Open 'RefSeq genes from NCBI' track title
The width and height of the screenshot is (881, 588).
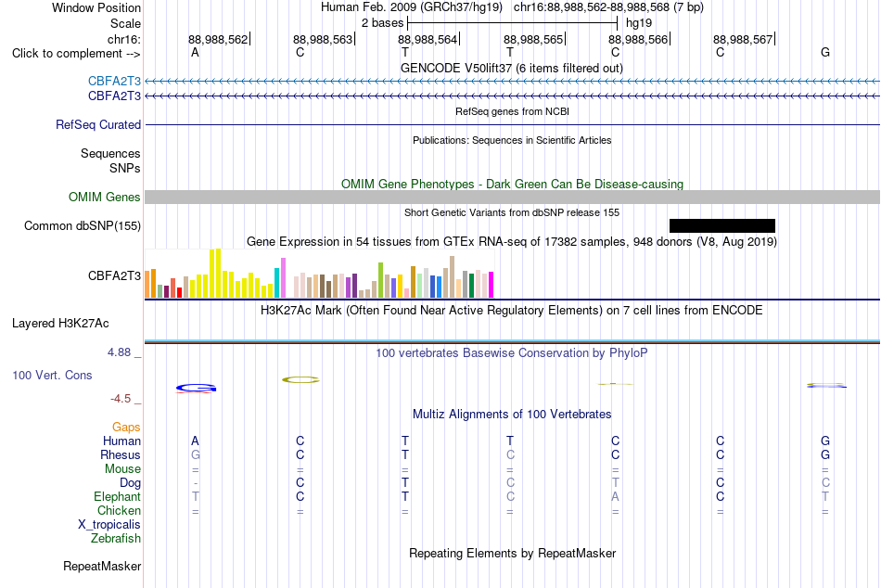pos(512,111)
